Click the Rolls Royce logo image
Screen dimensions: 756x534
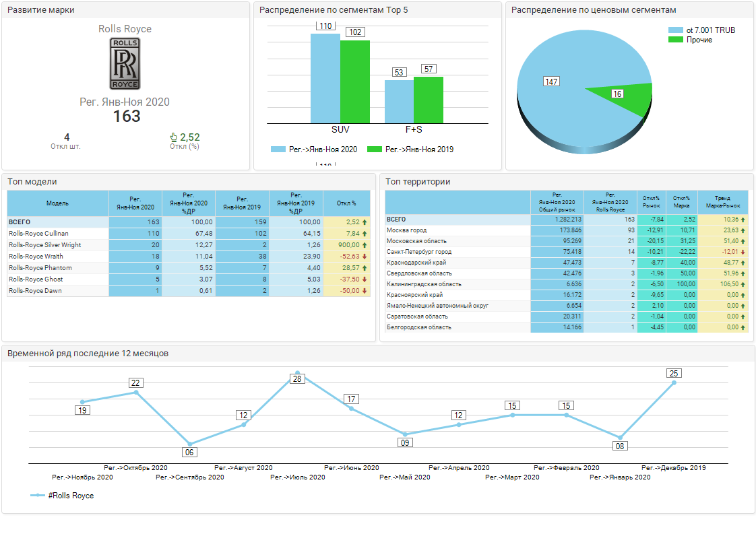pos(125,63)
